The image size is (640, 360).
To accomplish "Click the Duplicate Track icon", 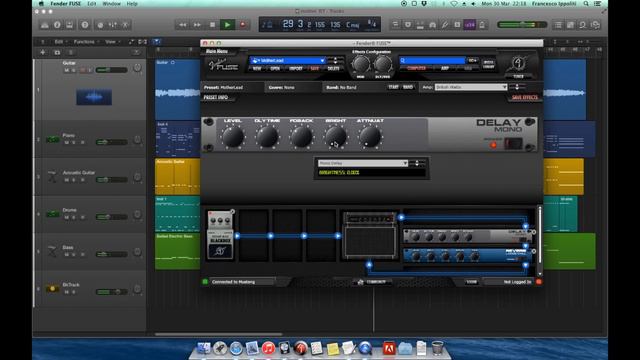I will [x=57, y=52].
